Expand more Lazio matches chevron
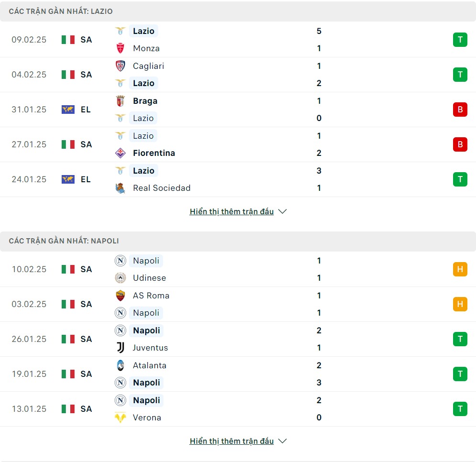This screenshot has height=462, width=476. click(282, 211)
